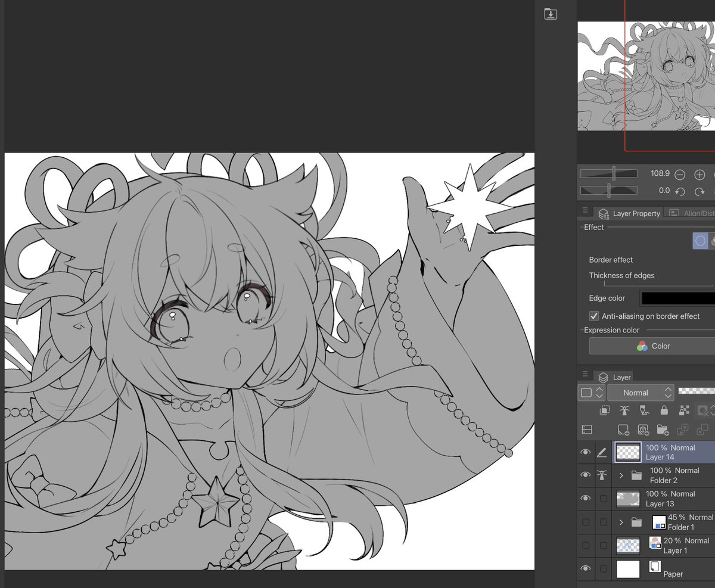Create a new raster layer
Image resolution: width=715 pixels, height=588 pixels.
(x=623, y=430)
